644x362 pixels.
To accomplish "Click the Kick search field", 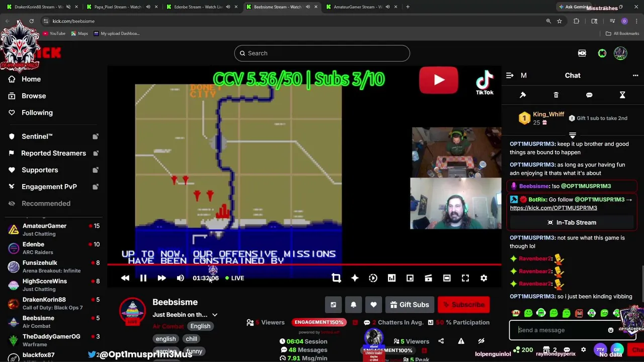I will point(322,53).
